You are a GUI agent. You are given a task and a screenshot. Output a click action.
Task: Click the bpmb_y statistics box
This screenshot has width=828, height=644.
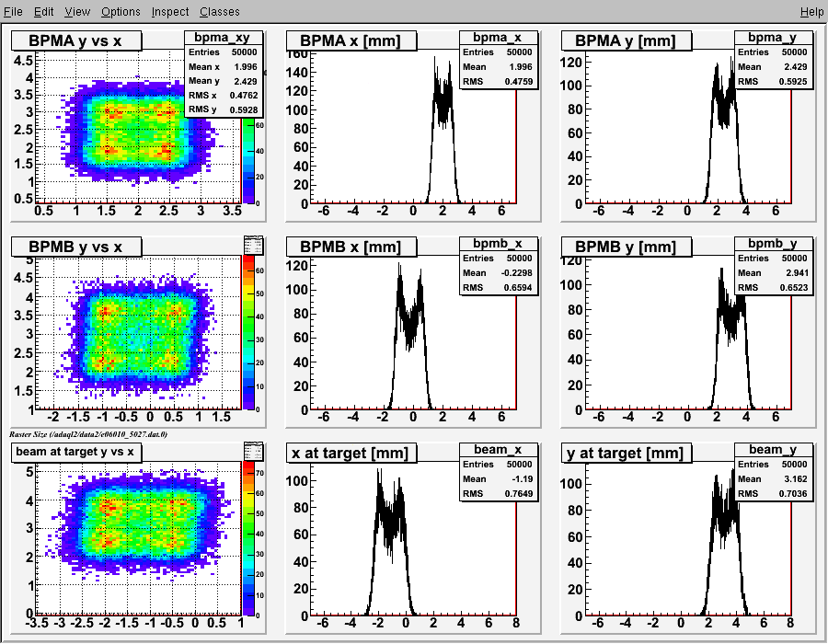tap(774, 266)
